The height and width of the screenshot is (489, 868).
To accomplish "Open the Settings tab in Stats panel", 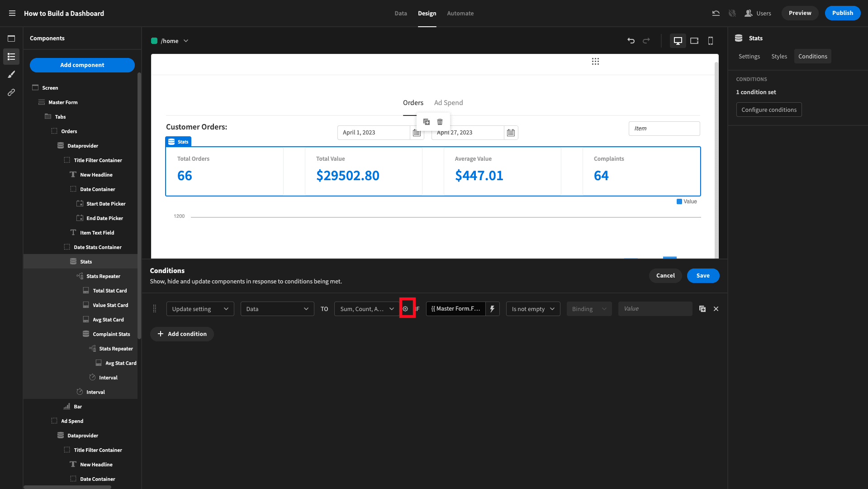I will coord(749,56).
